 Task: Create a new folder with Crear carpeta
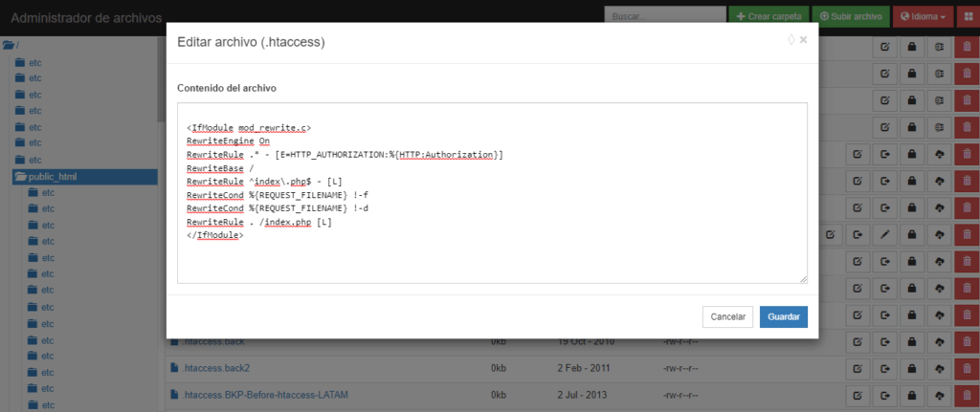pos(768,16)
